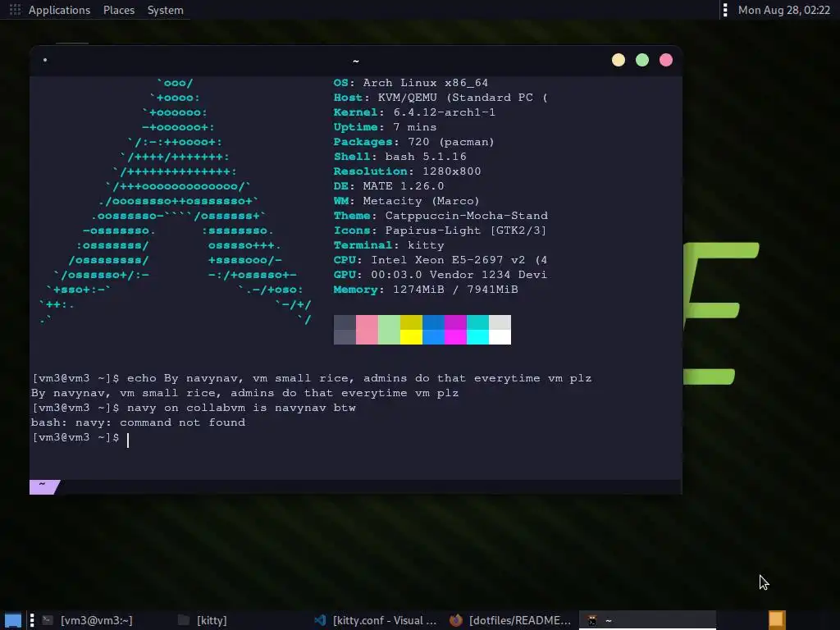Click the 'Resolution: 1280x800' line
The height and width of the screenshot is (630, 840).
coord(407,171)
